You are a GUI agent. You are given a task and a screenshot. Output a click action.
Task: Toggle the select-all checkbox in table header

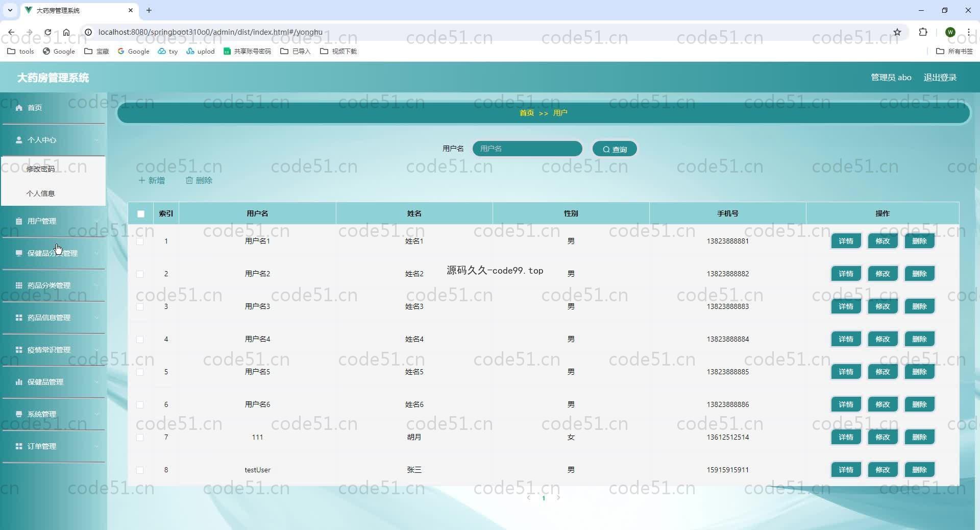[141, 214]
